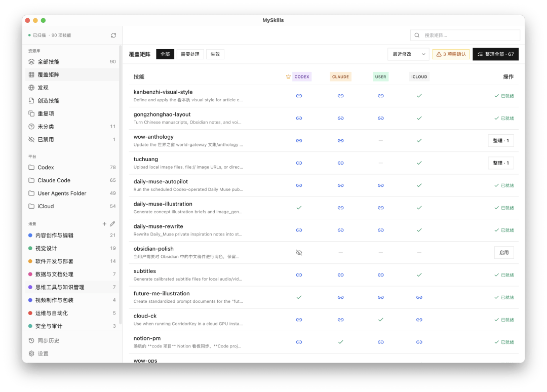This screenshot has height=392, width=547.
Task: Edit scenes using the pencil icon
Action: 112,224
